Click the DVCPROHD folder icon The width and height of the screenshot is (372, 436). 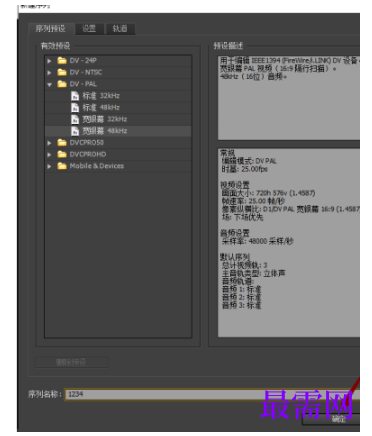pyautogui.click(x=62, y=154)
